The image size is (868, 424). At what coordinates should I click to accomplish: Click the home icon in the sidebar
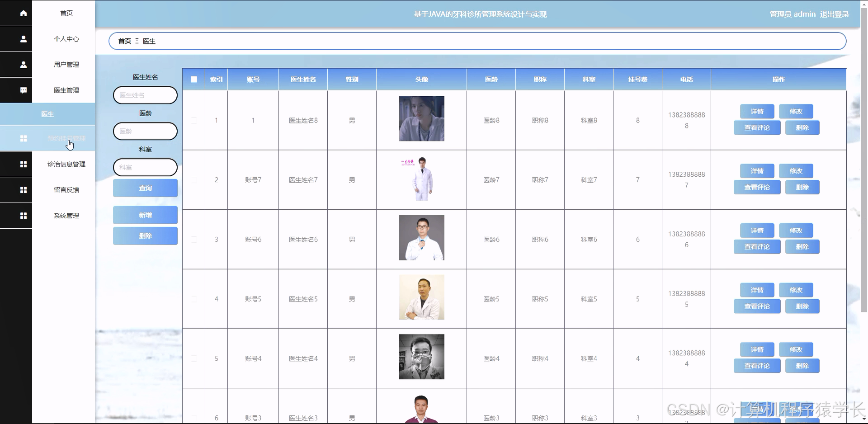click(24, 13)
